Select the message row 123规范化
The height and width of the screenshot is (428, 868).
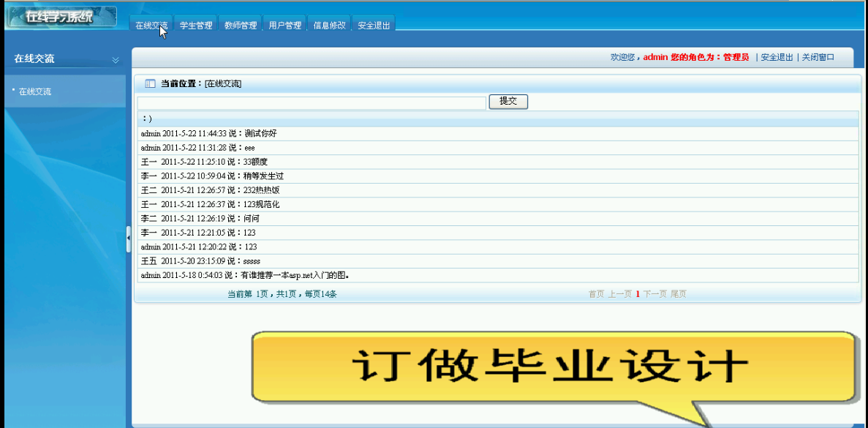point(498,204)
